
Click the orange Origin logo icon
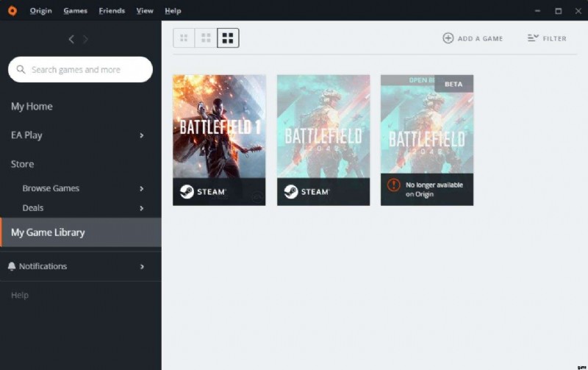click(12, 10)
